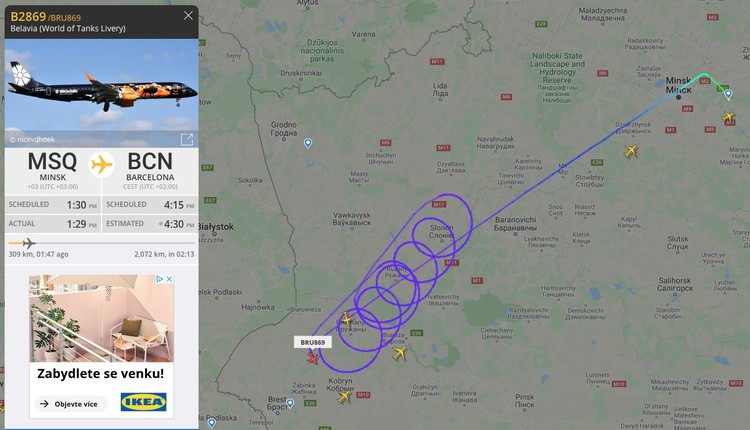Click the AdChoices icon on the ad
Screen dimensions: 750x430
[160, 279]
